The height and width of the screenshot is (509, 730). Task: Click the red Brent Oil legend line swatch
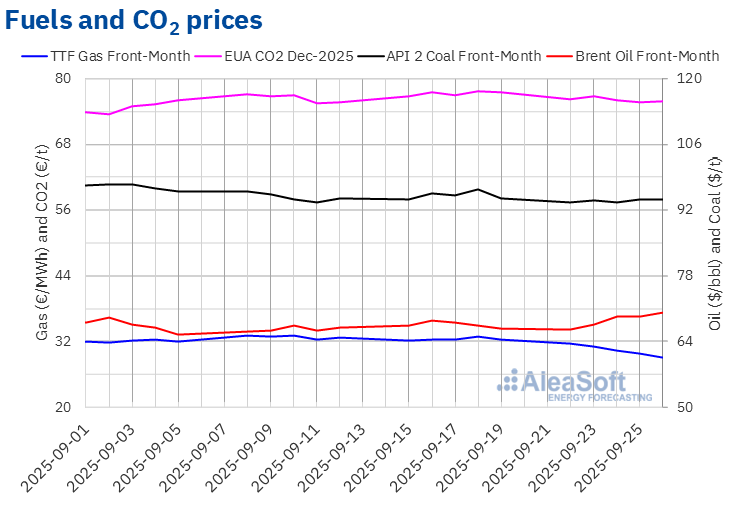(560, 56)
